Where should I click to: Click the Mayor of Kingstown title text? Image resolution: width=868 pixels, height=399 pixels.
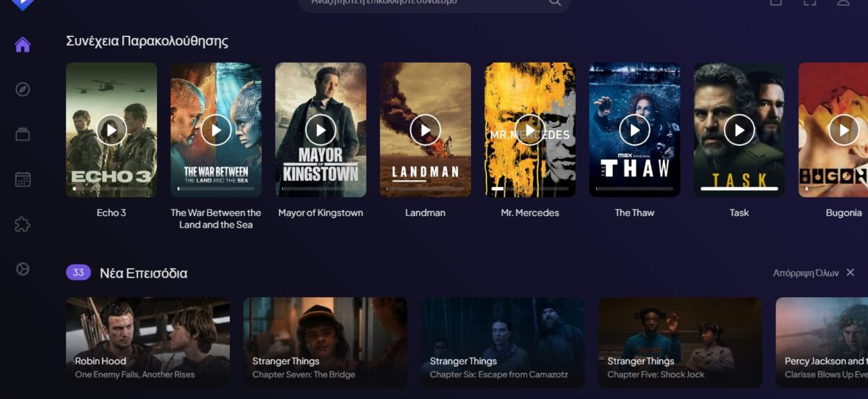[x=320, y=213]
